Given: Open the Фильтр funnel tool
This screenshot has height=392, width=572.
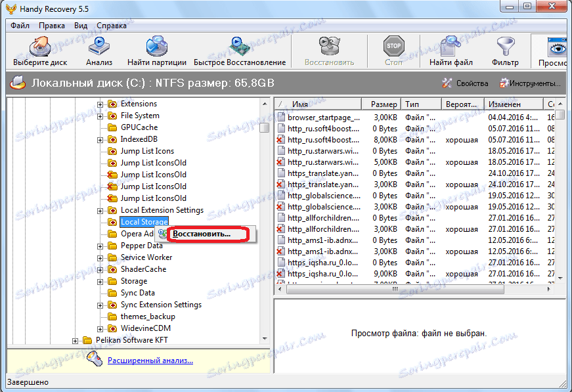Looking at the screenshot, I should click(x=505, y=51).
